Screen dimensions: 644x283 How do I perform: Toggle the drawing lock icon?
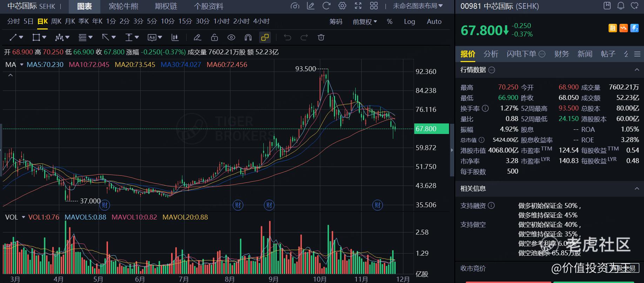pos(214,38)
